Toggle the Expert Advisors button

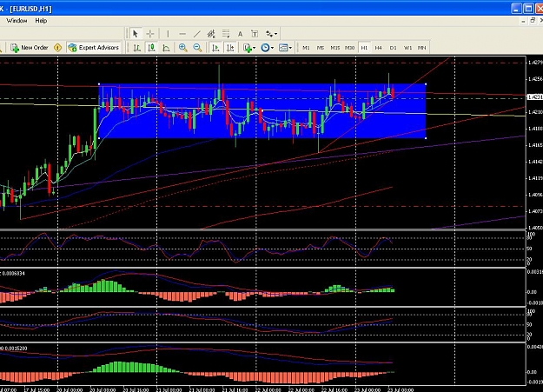94,48
